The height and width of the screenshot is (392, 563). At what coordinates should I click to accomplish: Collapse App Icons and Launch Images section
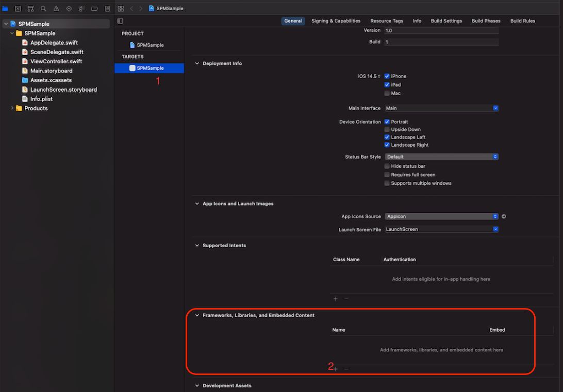[197, 203]
